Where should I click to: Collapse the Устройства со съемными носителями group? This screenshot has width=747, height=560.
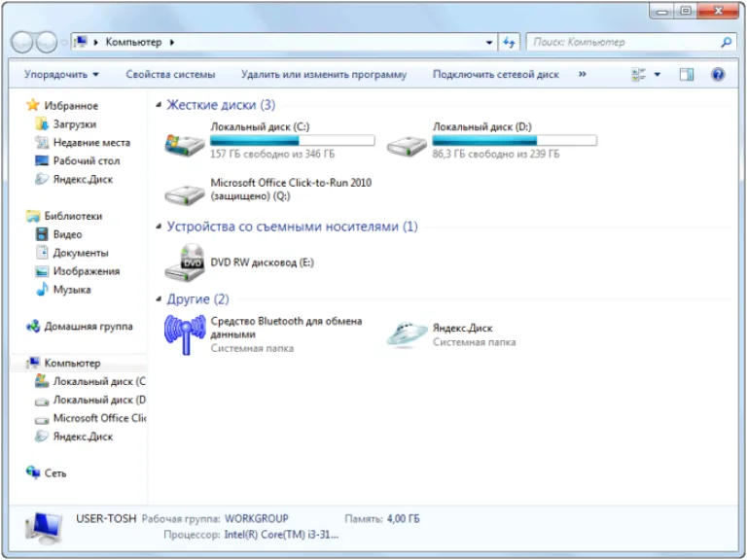159,227
